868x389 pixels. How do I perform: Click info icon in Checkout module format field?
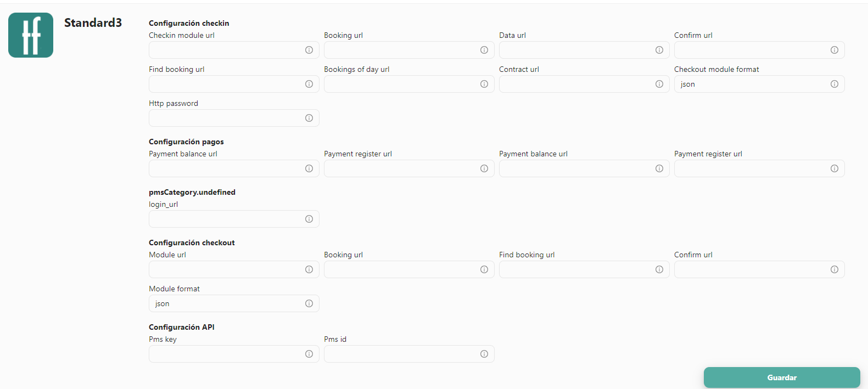point(835,84)
